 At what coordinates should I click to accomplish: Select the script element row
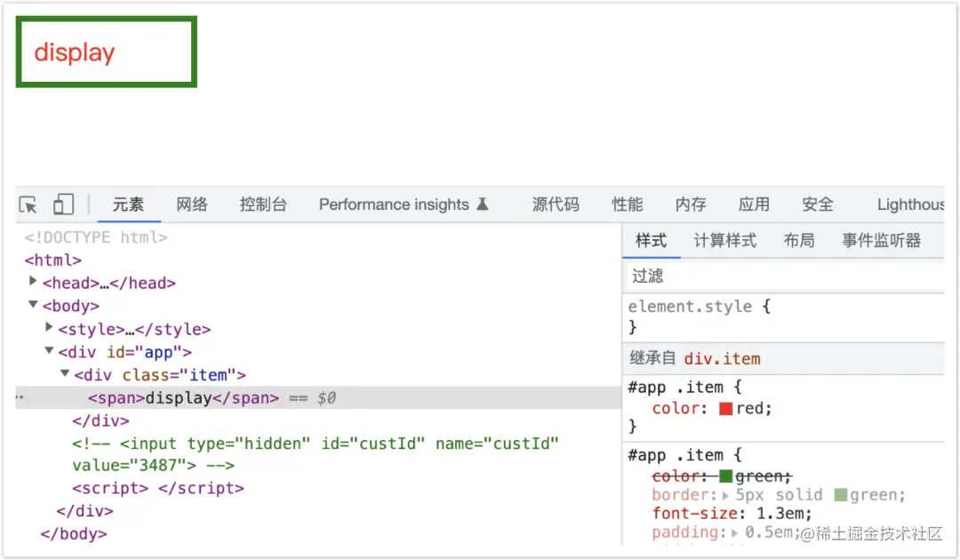point(158,488)
